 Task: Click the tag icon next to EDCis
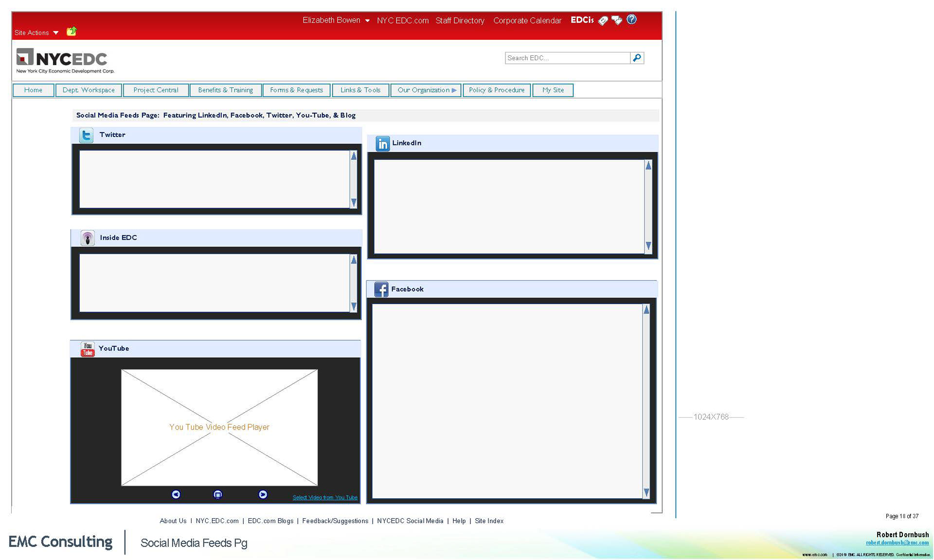[x=603, y=20]
